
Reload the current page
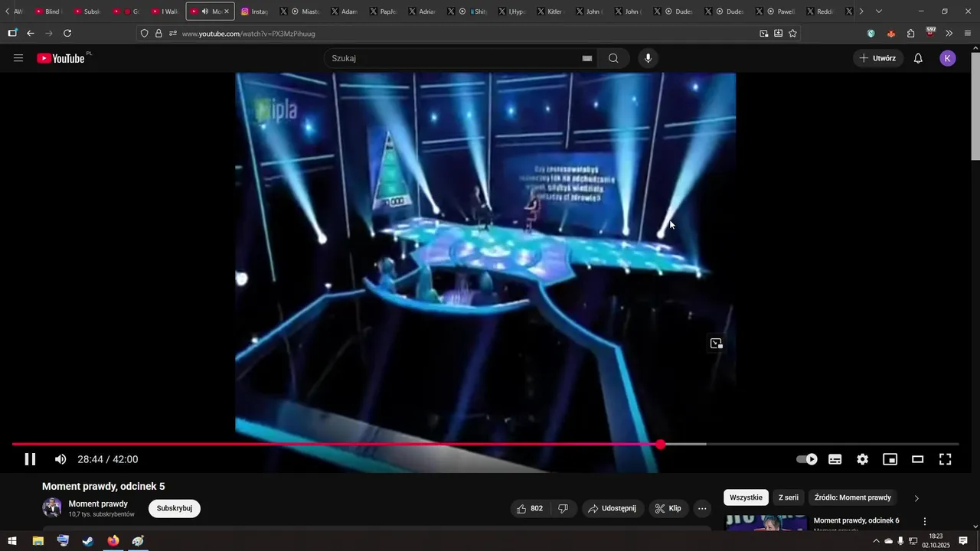67,33
